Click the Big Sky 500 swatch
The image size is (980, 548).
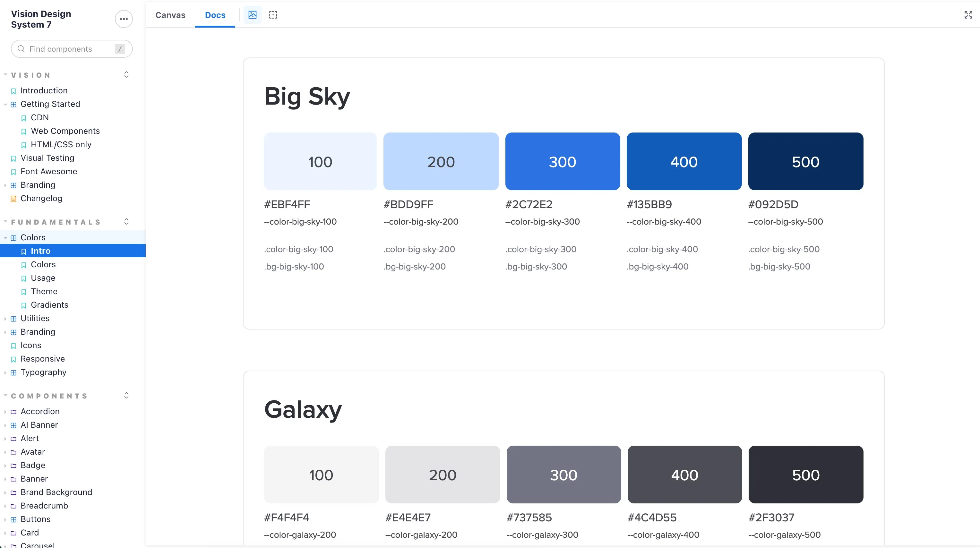806,161
